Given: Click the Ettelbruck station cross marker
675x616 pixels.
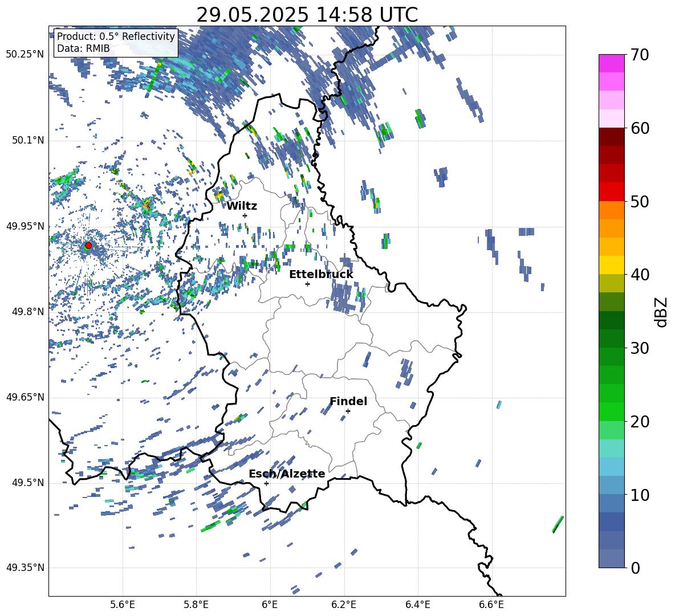Looking at the screenshot, I should coord(307,284).
